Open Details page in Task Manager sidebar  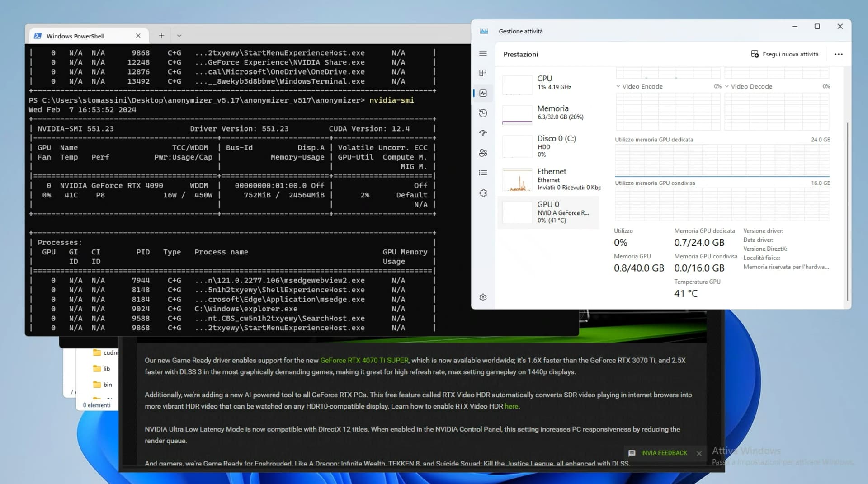(x=483, y=173)
